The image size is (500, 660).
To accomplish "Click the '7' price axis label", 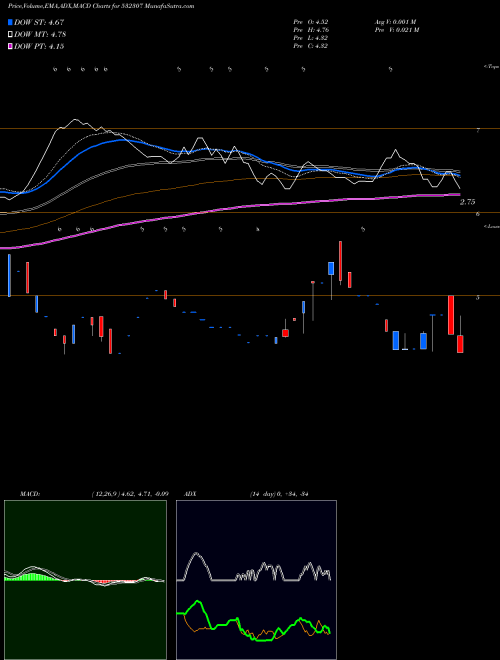I will [478, 131].
